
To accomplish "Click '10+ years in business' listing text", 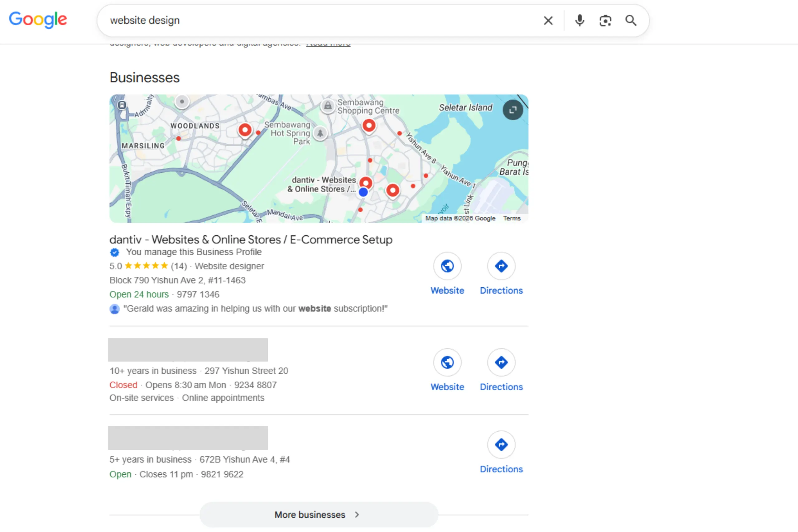I will click(153, 371).
